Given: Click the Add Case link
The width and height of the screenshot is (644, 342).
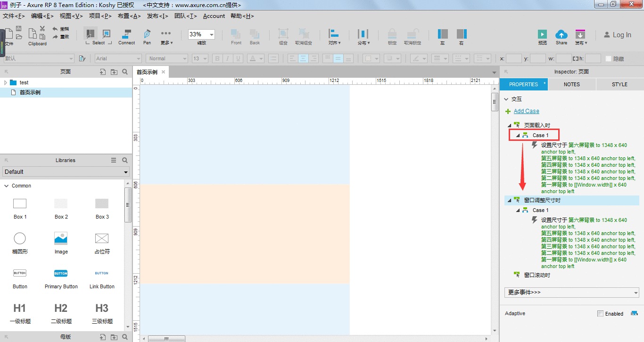Looking at the screenshot, I should (527, 111).
